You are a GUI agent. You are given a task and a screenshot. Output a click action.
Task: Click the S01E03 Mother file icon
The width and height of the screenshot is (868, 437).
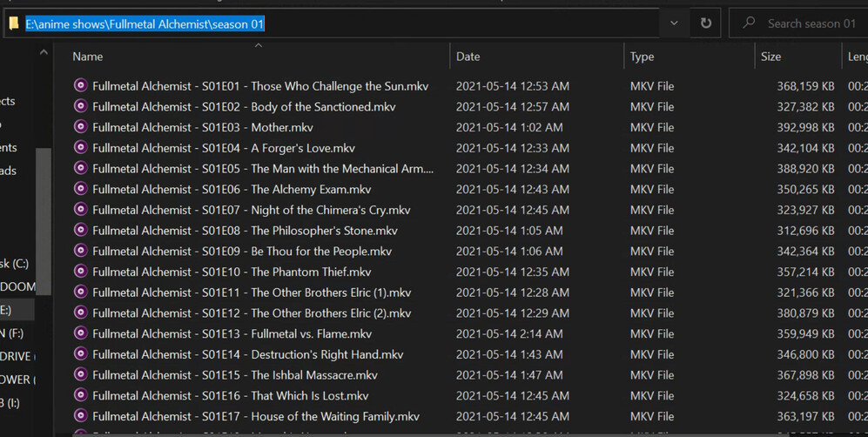(81, 127)
